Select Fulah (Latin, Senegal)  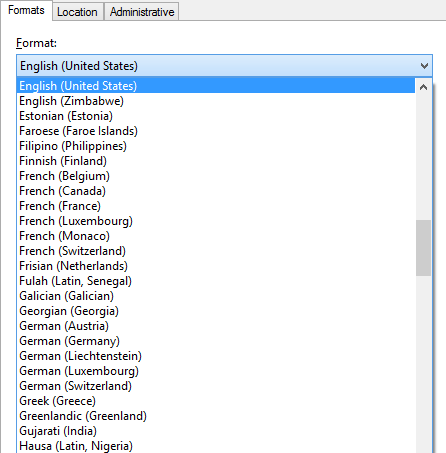pyautogui.click(x=216, y=281)
